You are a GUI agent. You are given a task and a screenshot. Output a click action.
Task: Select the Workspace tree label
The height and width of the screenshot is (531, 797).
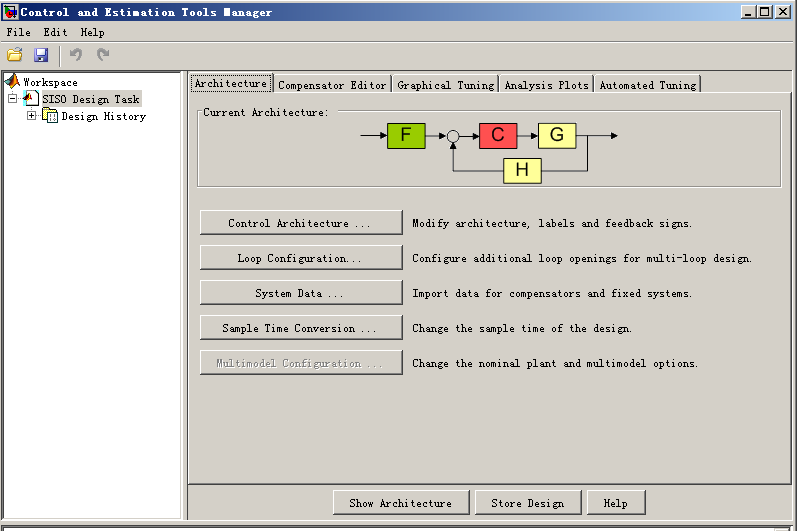[50, 82]
